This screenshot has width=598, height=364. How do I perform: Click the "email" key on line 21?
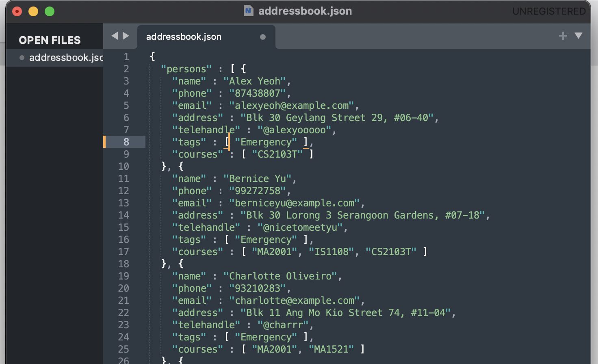[192, 300]
